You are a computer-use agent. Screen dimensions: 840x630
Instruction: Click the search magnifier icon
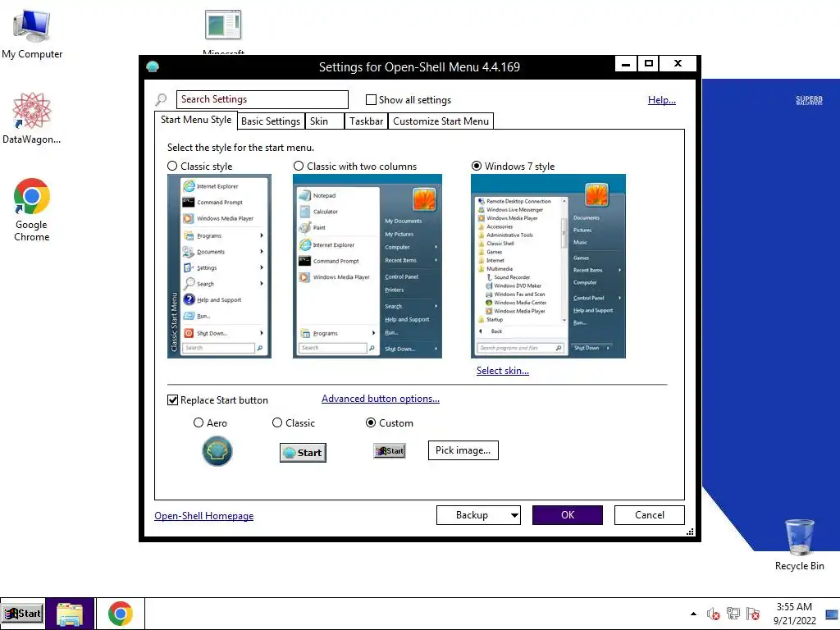click(x=161, y=99)
